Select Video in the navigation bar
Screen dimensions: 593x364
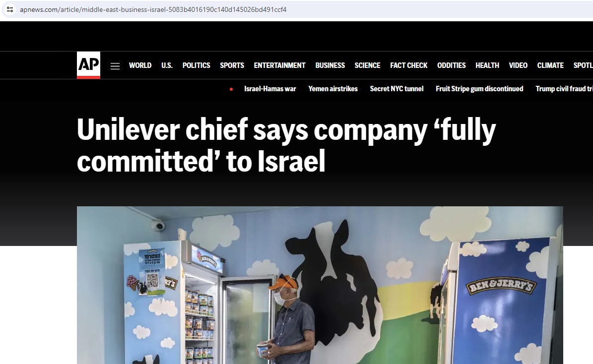pyautogui.click(x=518, y=65)
